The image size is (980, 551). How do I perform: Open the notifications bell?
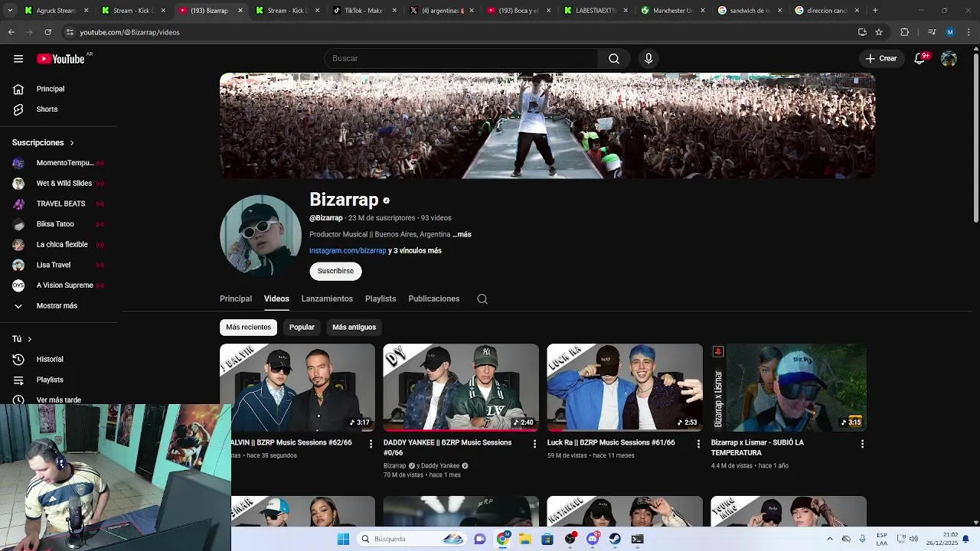pos(920,59)
